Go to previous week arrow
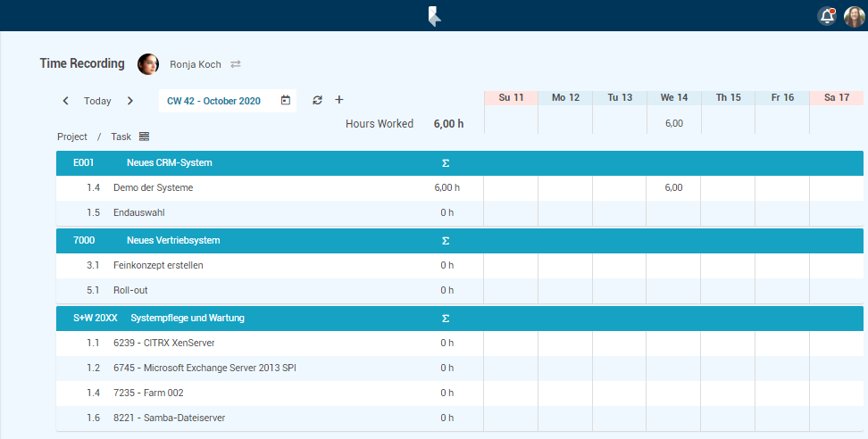 tap(66, 101)
